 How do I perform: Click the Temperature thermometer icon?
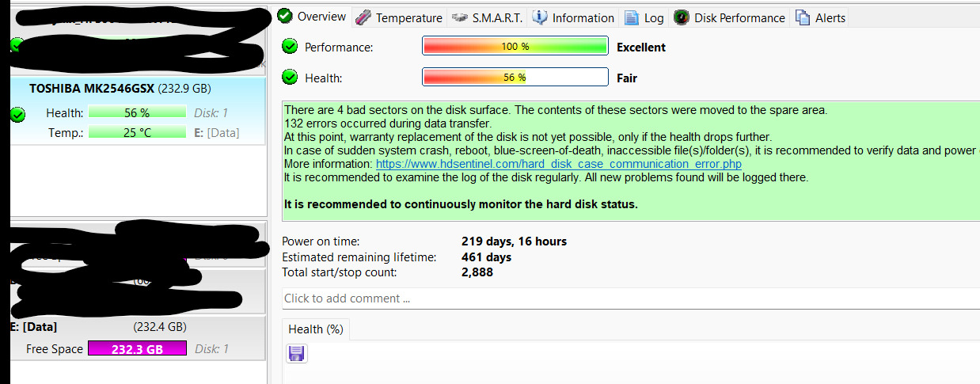[363, 17]
